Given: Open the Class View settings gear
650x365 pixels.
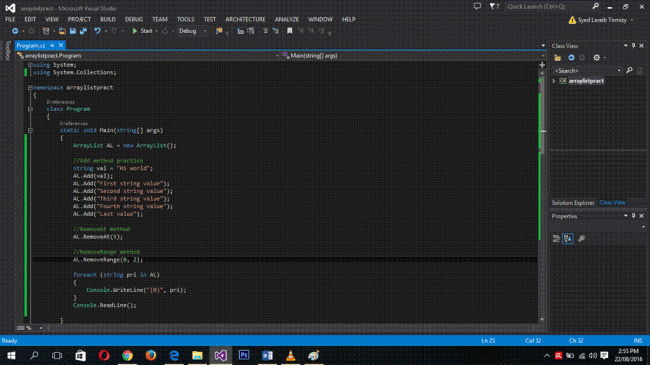Looking at the screenshot, I should click(597, 58).
